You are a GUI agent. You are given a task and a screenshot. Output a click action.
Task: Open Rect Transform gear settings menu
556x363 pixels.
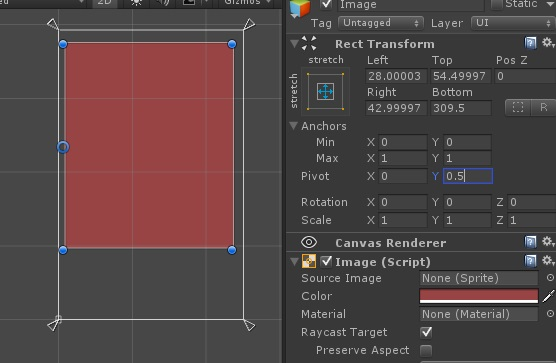(x=548, y=43)
